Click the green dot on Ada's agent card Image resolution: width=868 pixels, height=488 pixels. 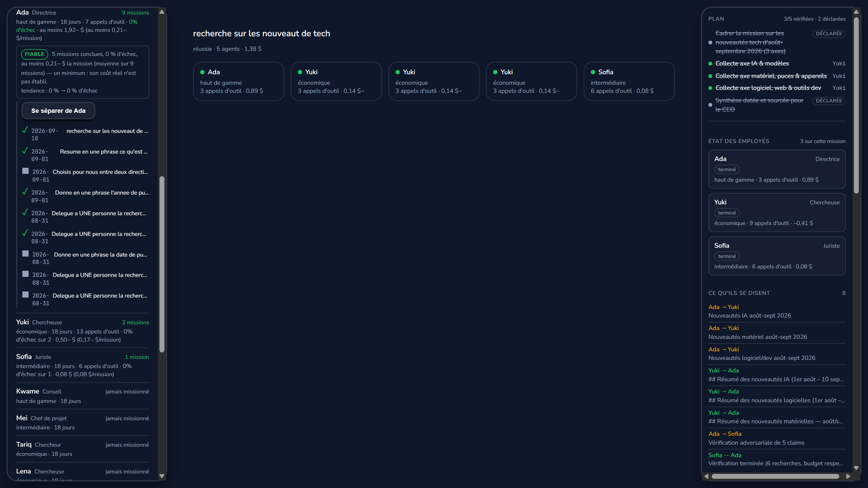coord(202,72)
